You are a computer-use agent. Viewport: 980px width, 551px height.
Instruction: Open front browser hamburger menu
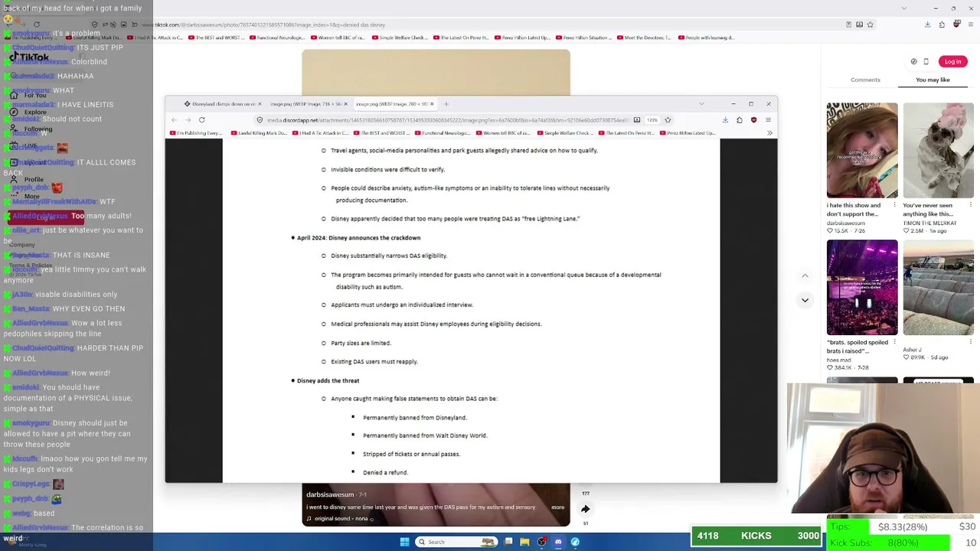pos(768,120)
